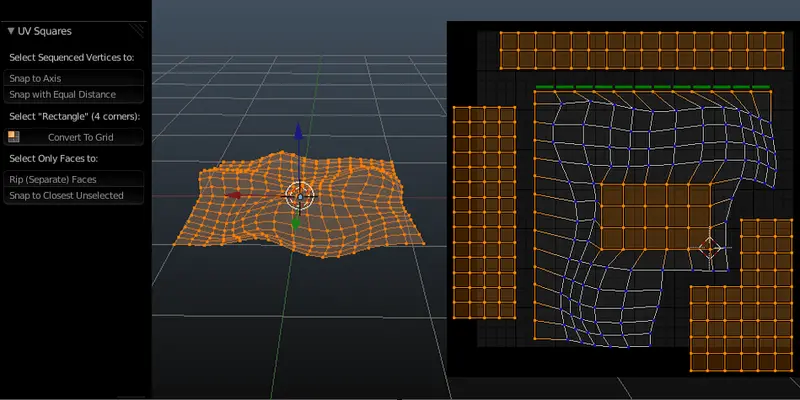Click the Convert To Grid button
The width and height of the screenshot is (800, 400).
73,137
